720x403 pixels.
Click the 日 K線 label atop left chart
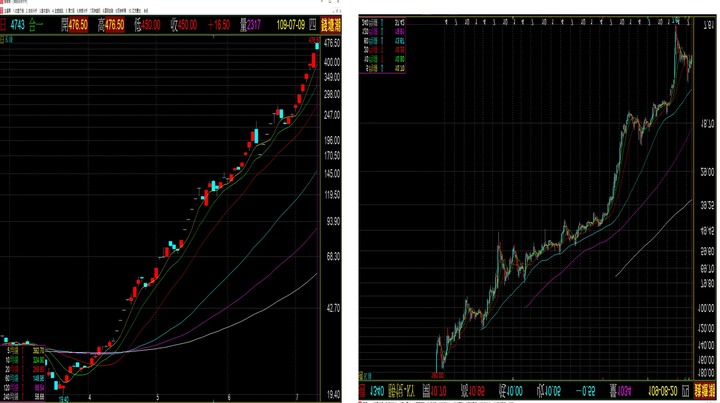(6, 40)
